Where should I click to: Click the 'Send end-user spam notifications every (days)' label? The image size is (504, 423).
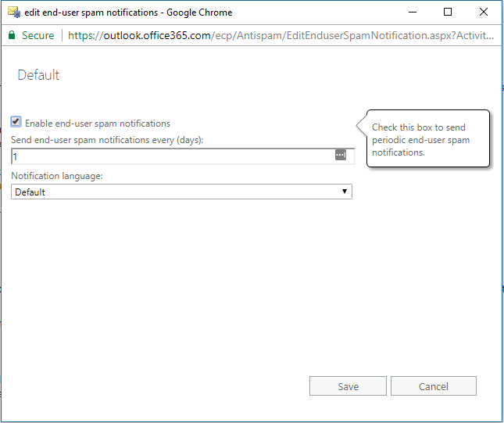107,140
